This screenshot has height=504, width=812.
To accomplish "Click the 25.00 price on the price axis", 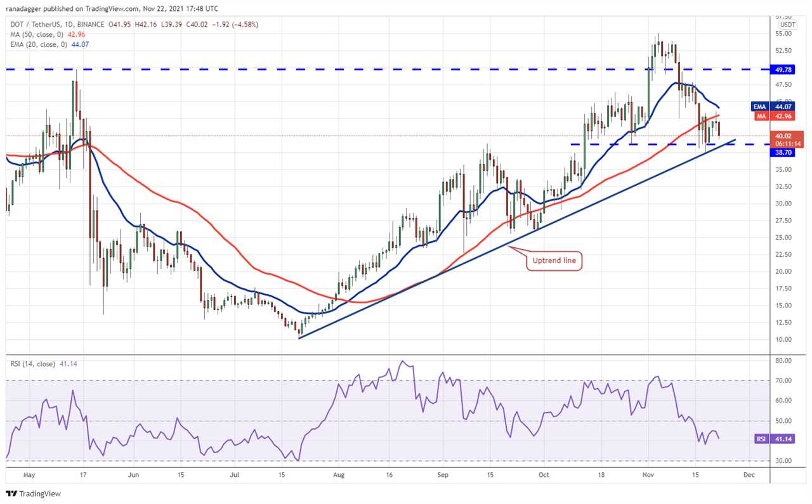I will pyautogui.click(x=783, y=237).
